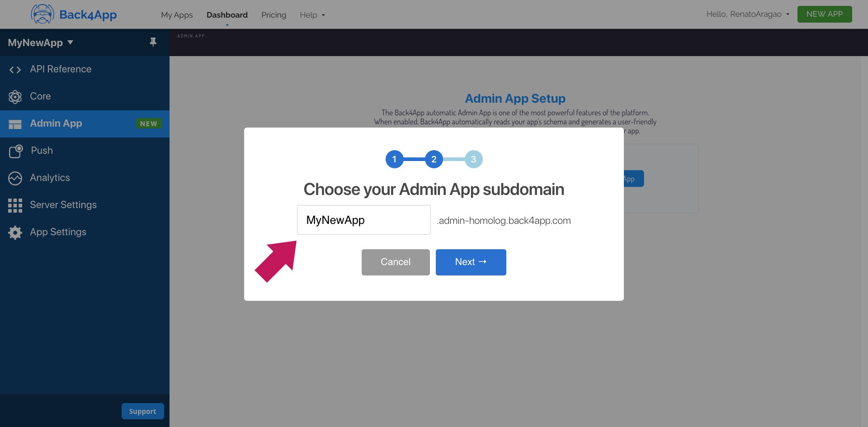Open the Analytics section label

click(50, 178)
